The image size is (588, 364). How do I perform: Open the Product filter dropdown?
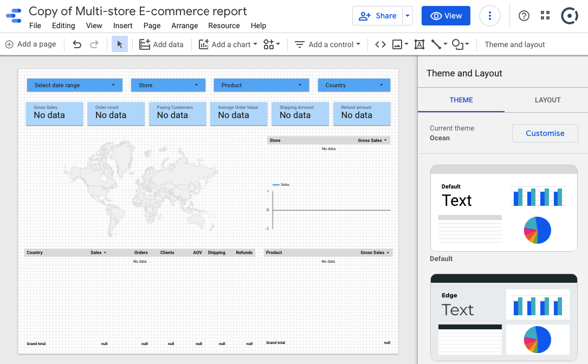pos(261,85)
